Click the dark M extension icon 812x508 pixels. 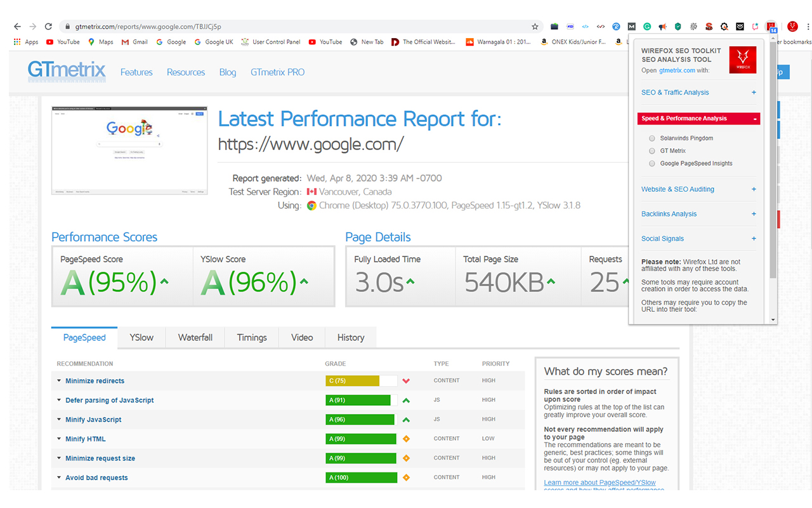coord(631,27)
